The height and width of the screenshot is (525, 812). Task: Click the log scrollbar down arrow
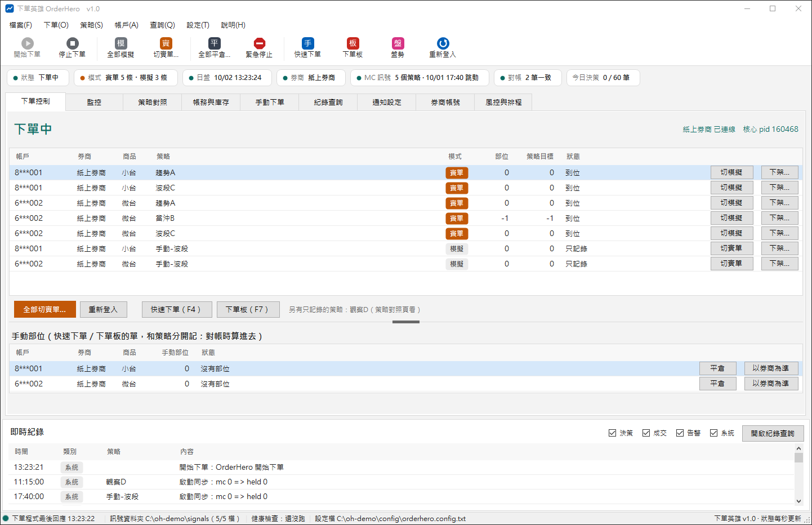pyautogui.click(x=798, y=501)
